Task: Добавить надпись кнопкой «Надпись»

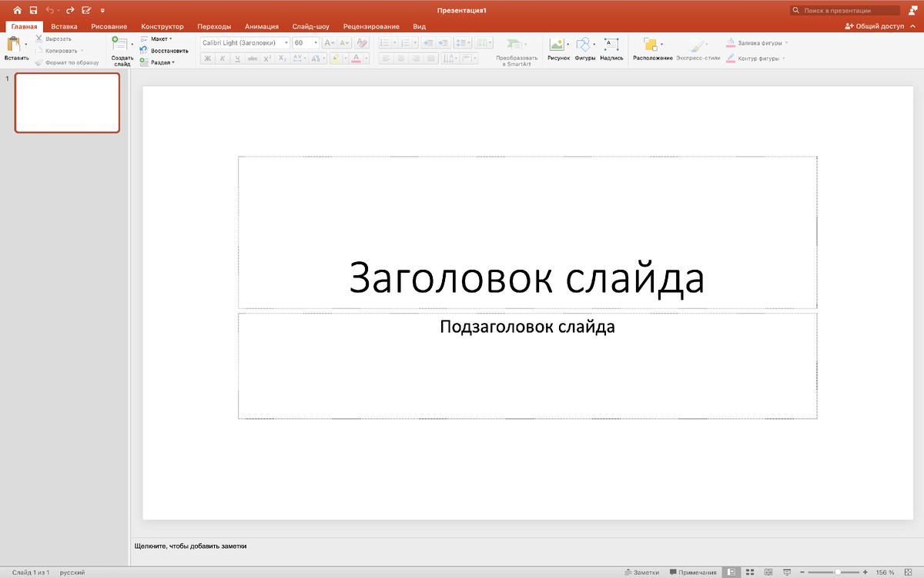Action: pyautogui.click(x=611, y=48)
